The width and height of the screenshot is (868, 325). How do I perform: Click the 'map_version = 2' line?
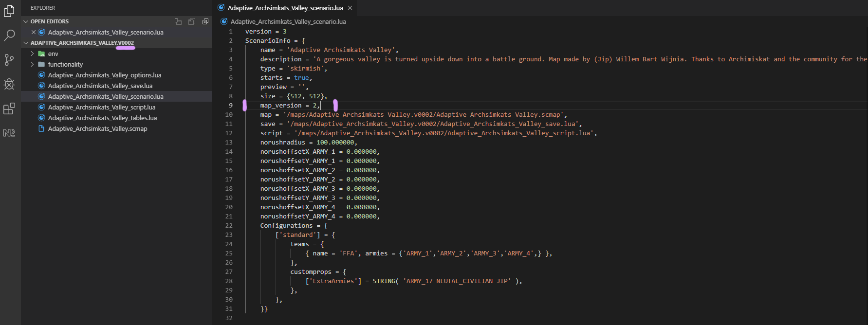tap(290, 105)
